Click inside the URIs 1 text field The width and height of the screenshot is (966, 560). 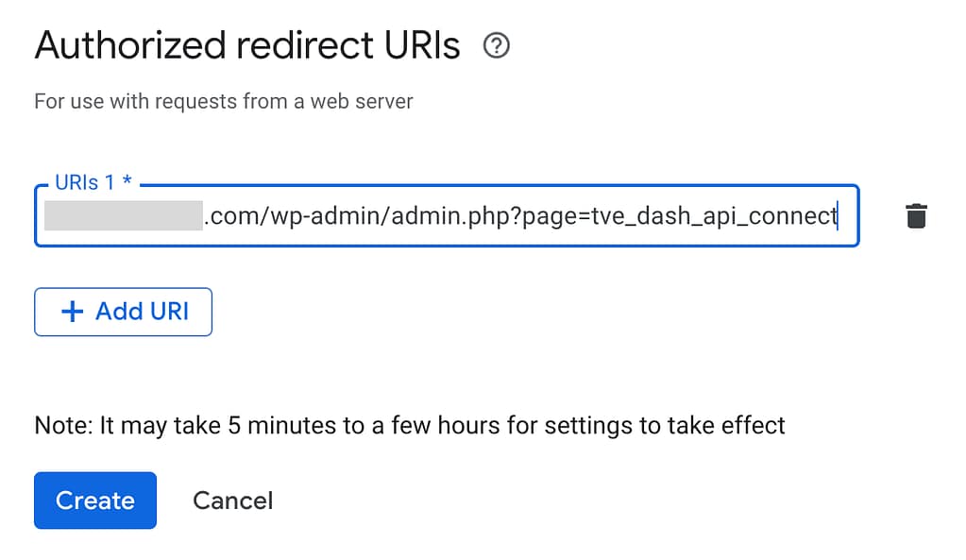[444, 216]
